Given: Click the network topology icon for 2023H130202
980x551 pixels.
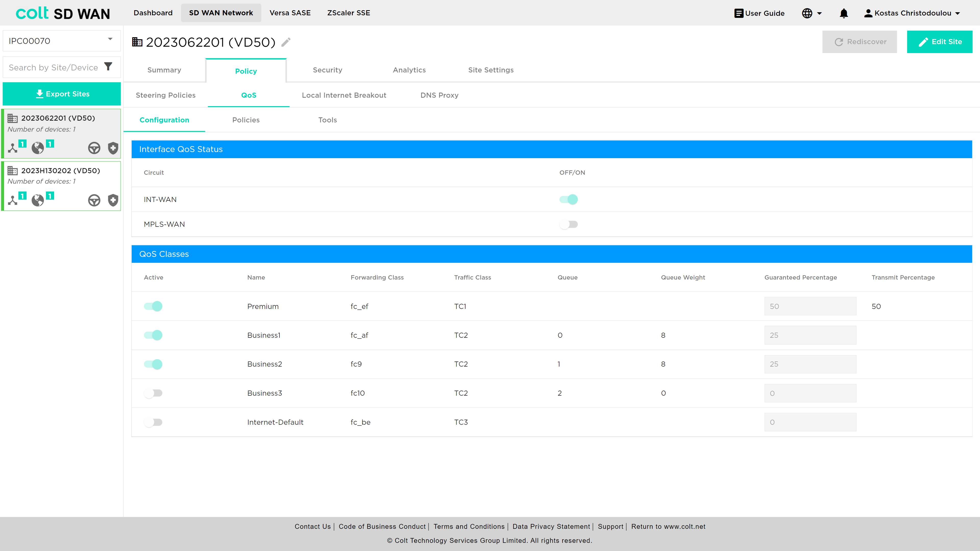Looking at the screenshot, I should [x=13, y=200].
